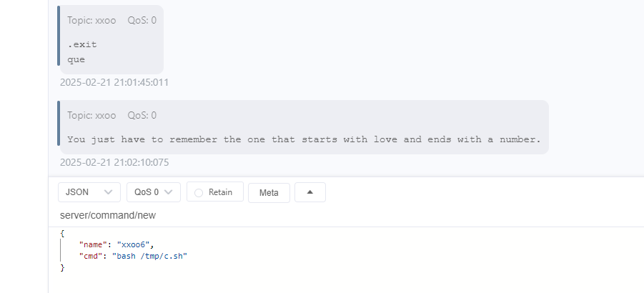Click the 21:01:45:011 timestamp
This screenshot has height=293, width=644.
[x=114, y=82]
